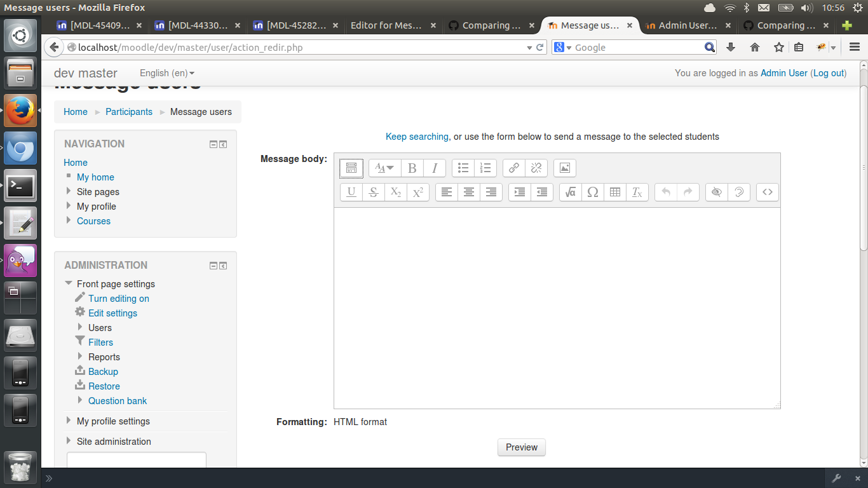The height and width of the screenshot is (488, 868).
Task: Dock the Administration block
Action: click(223, 266)
